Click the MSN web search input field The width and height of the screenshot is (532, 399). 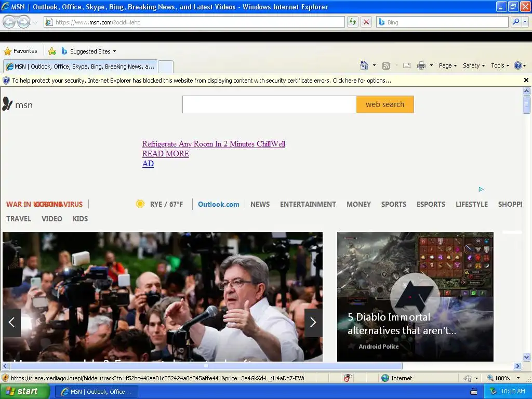(270, 104)
